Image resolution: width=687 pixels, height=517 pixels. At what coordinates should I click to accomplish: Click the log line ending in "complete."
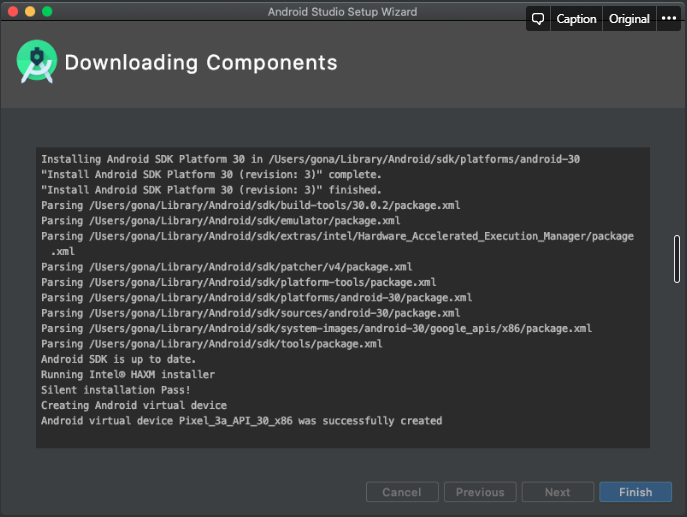(x=211, y=174)
